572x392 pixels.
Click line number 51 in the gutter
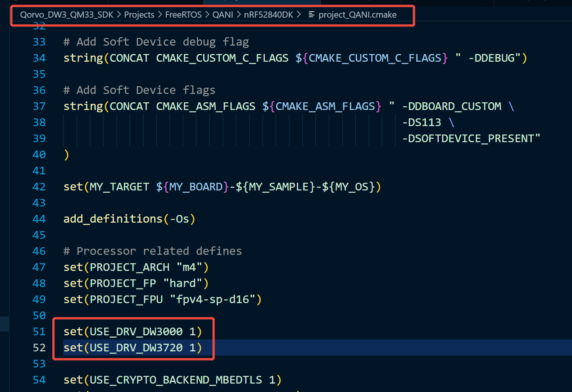click(x=39, y=331)
